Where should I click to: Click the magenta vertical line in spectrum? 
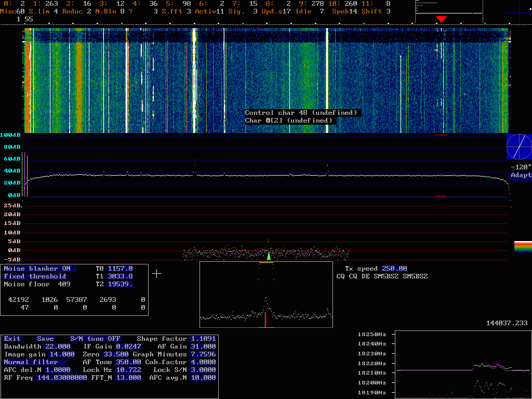point(24,175)
